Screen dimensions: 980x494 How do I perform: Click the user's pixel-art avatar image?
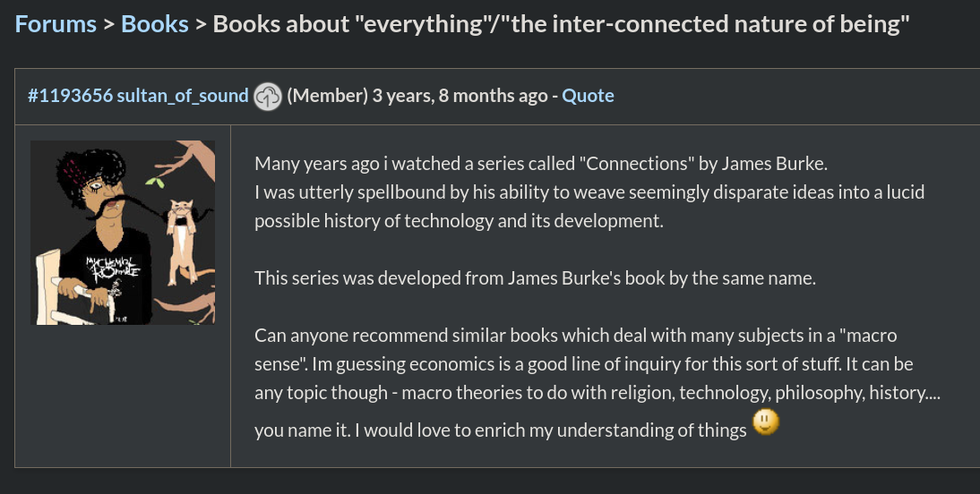[x=123, y=232]
